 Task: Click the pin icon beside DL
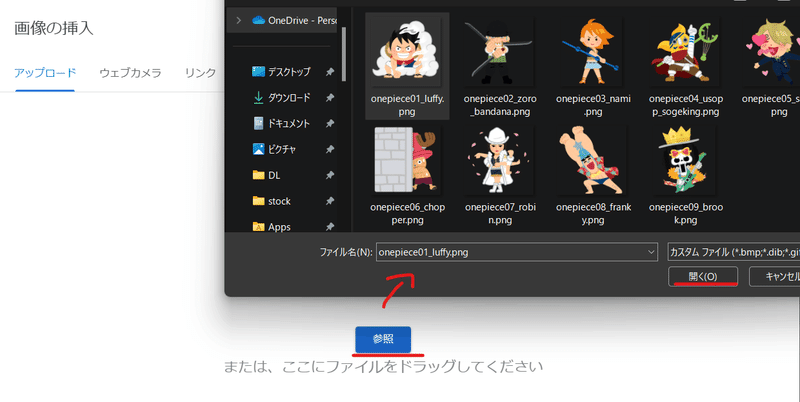point(330,175)
